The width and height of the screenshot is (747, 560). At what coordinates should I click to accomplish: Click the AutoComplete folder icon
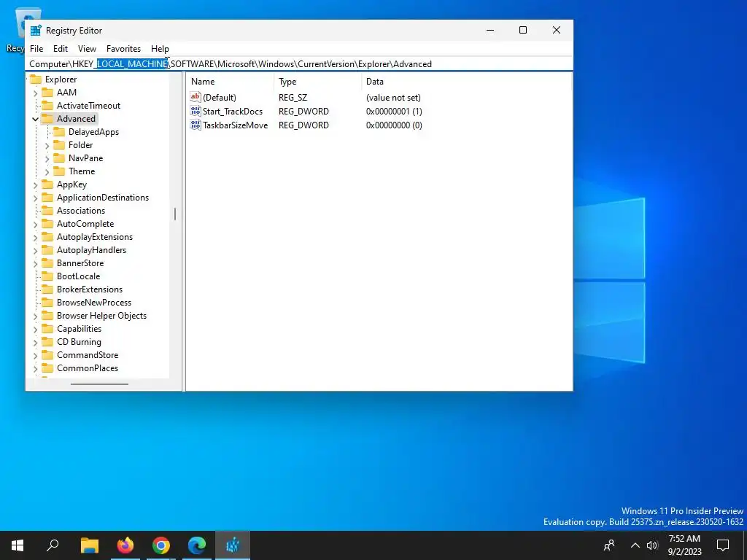click(47, 224)
